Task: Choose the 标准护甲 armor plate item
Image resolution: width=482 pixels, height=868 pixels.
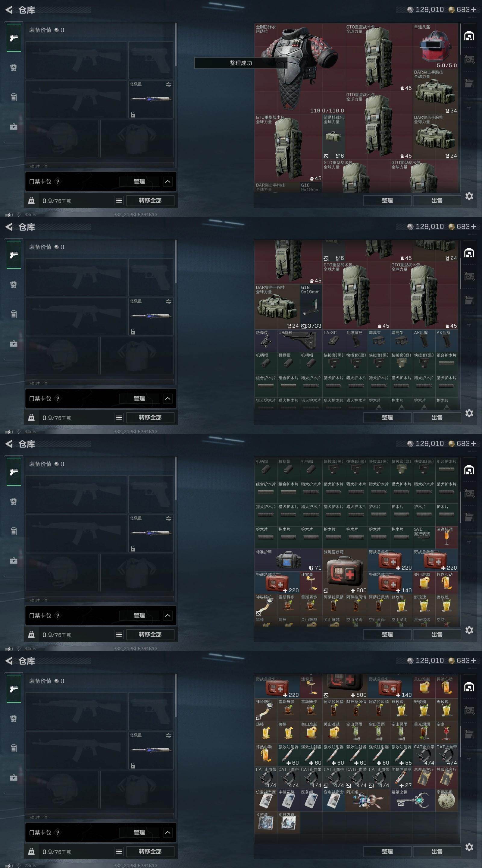Action: [288, 560]
